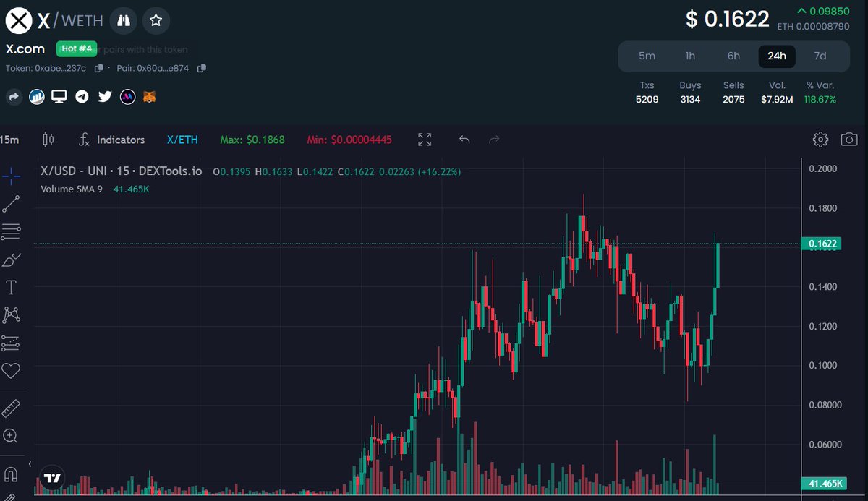
Task: Select the 1h timeframe tab
Action: [x=690, y=56]
